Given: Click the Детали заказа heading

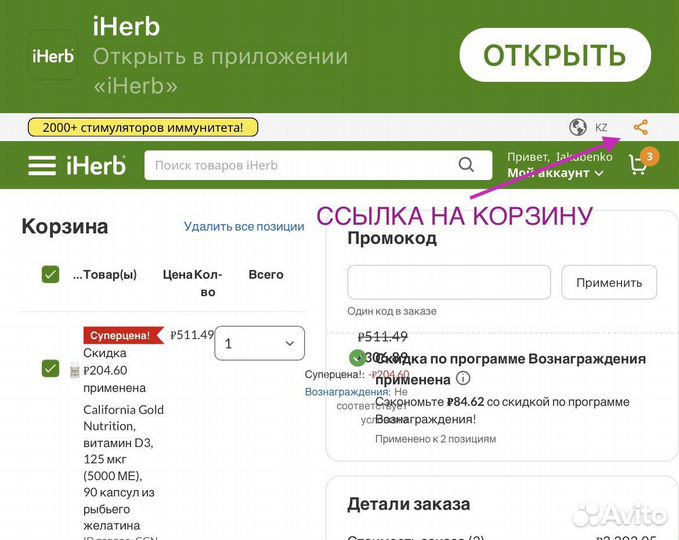Looking at the screenshot, I should pyautogui.click(x=408, y=504).
